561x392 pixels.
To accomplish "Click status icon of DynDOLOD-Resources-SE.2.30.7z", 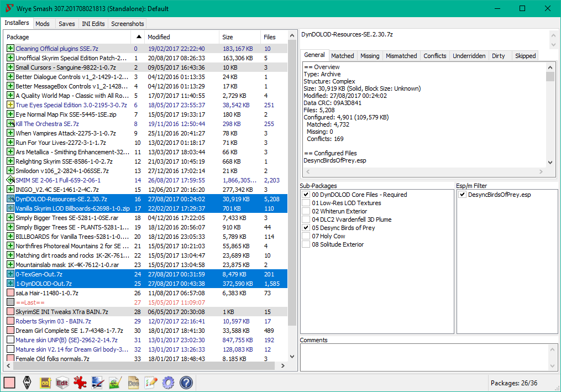I will pyautogui.click(x=11, y=198).
